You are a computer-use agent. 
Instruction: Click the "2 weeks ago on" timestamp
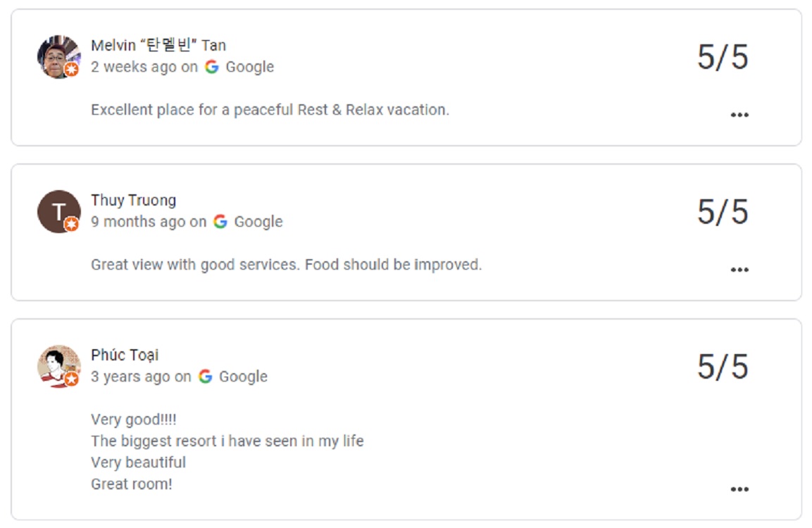coord(144,67)
